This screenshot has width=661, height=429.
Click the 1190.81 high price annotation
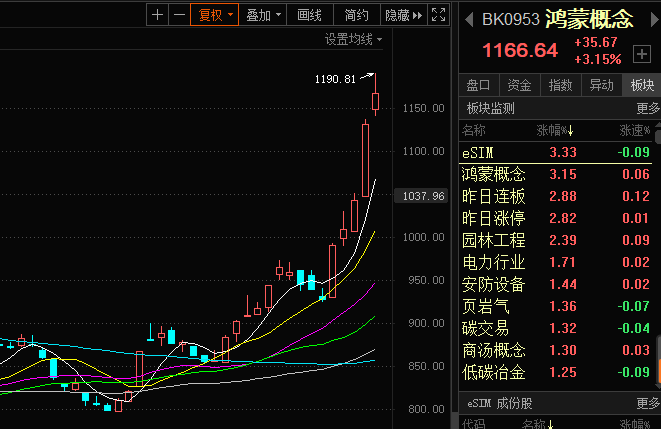tap(335, 79)
